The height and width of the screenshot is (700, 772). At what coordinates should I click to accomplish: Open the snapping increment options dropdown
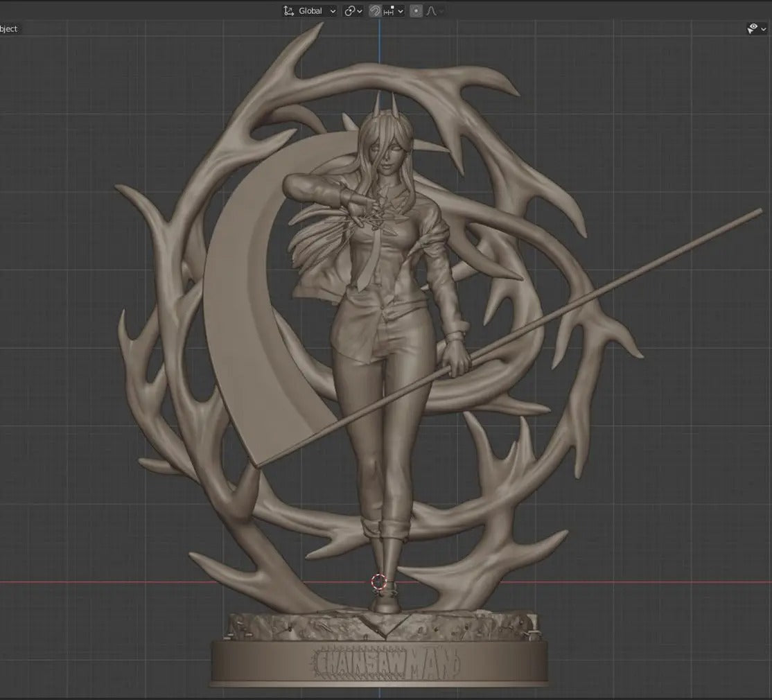[x=394, y=11]
